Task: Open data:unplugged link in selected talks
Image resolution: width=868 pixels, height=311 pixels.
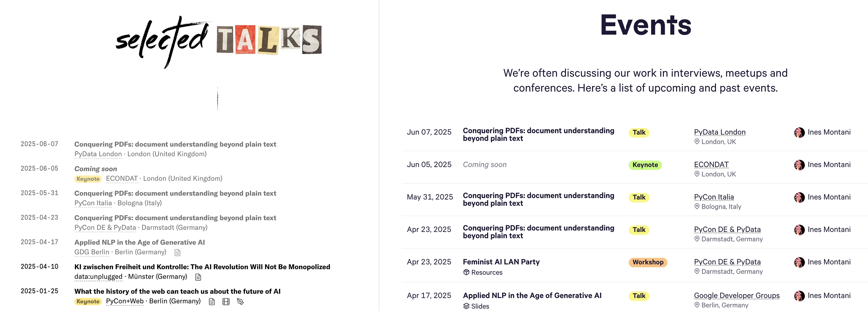Action: 98,277
